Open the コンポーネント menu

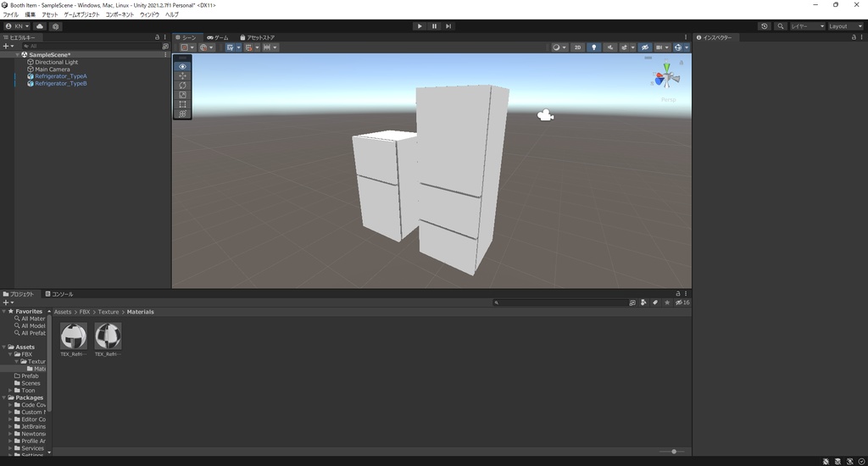(x=120, y=15)
